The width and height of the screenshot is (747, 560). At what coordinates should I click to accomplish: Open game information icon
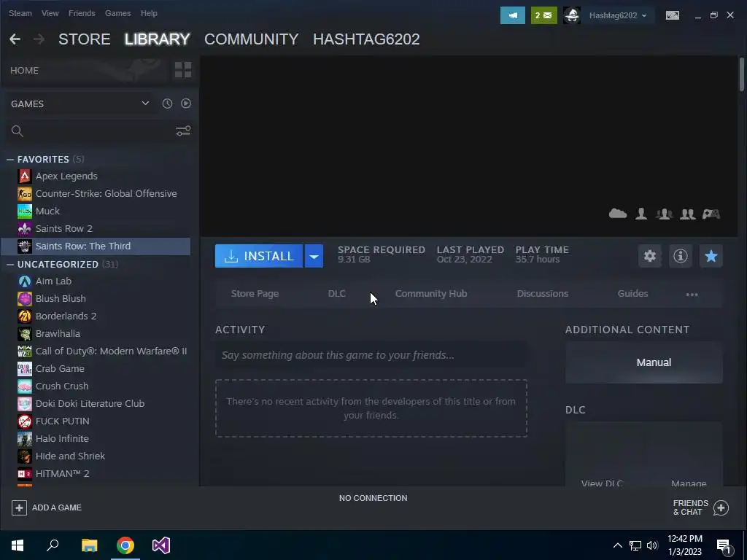[x=681, y=256]
